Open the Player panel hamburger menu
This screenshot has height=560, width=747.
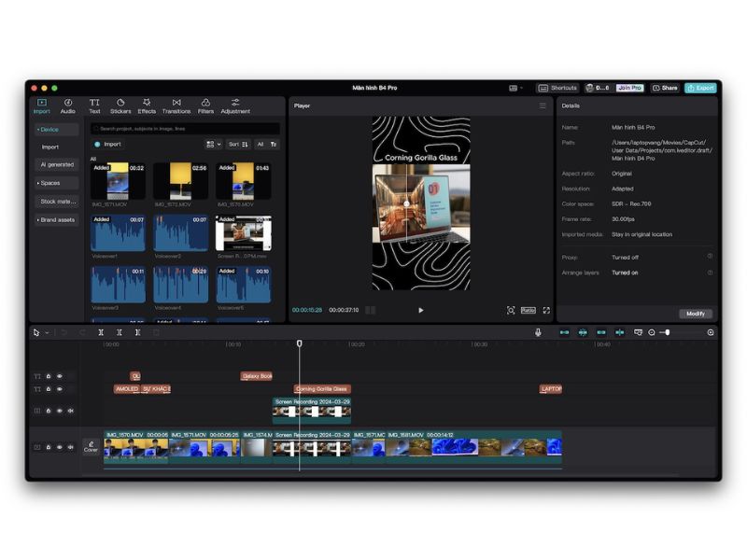pos(543,105)
